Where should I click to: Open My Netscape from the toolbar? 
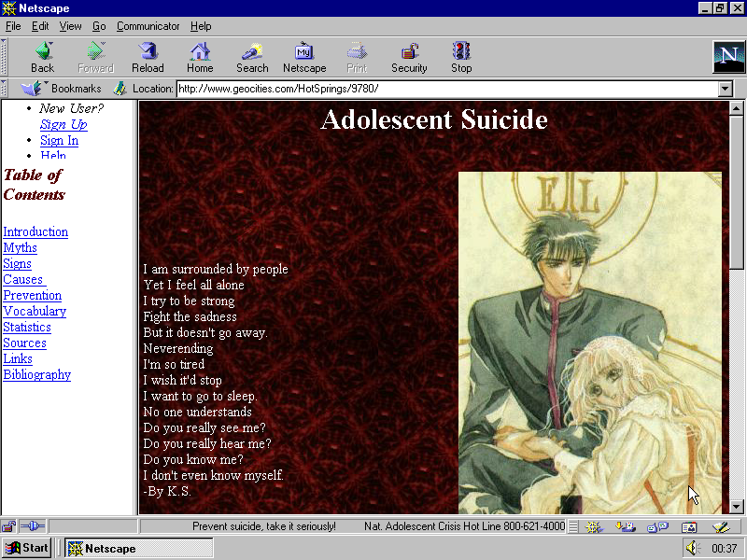pyautogui.click(x=304, y=57)
